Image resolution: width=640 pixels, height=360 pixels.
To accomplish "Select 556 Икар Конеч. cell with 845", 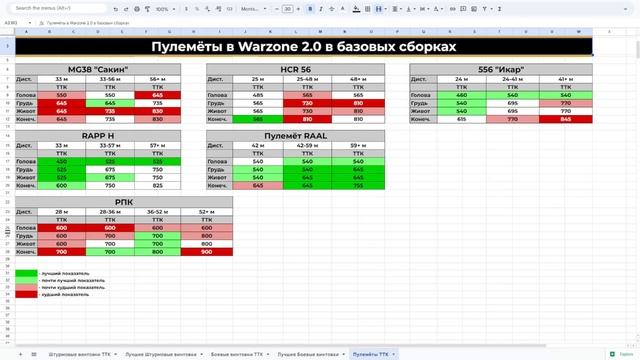I will click(x=566, y=119).
